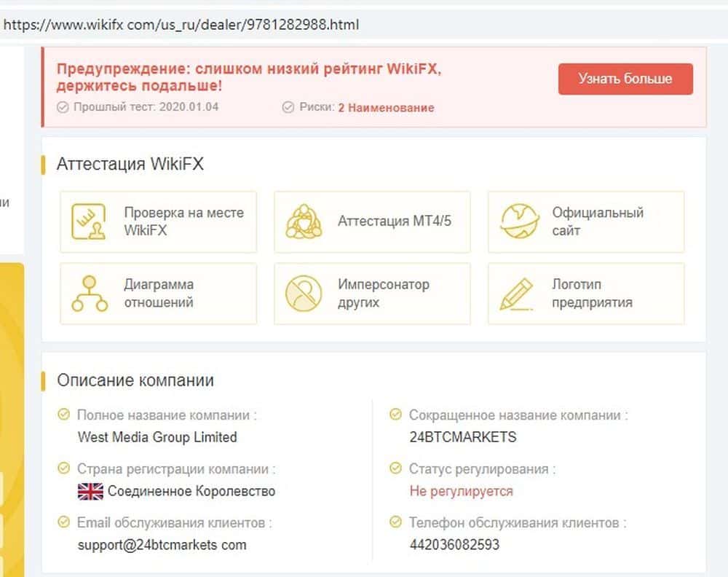The image size is (728, 577).
Task: Click the company logo pencil icon
Action: (x=517, y=293)
